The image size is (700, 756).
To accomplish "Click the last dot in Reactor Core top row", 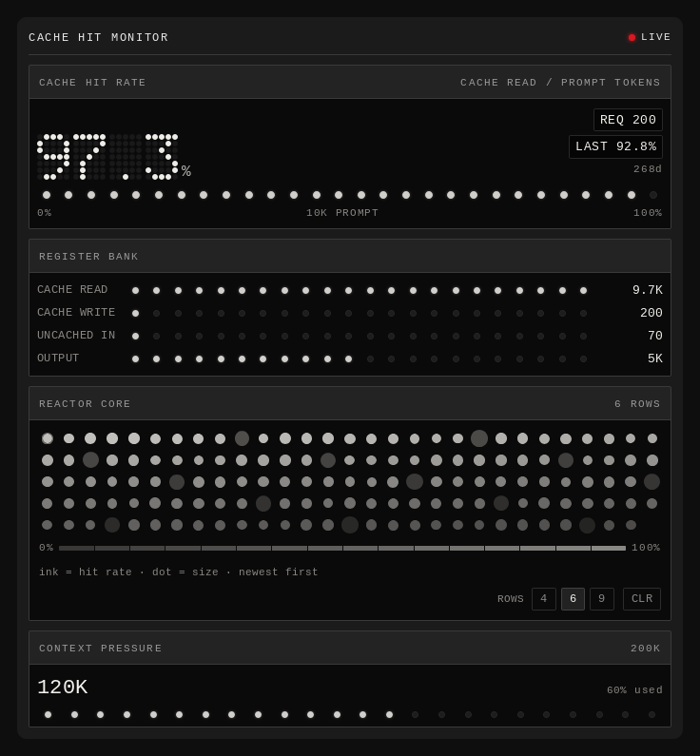I will coord(652,438).
